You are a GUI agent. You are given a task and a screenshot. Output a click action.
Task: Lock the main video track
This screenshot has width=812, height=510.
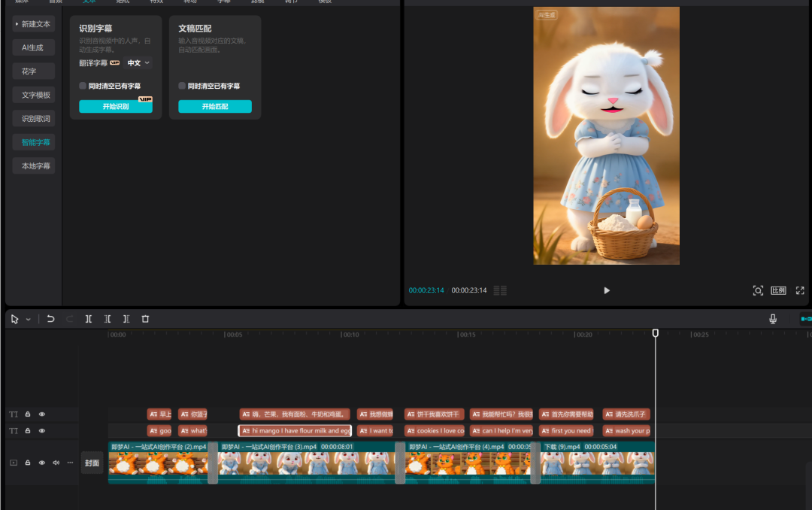(28, 463)
